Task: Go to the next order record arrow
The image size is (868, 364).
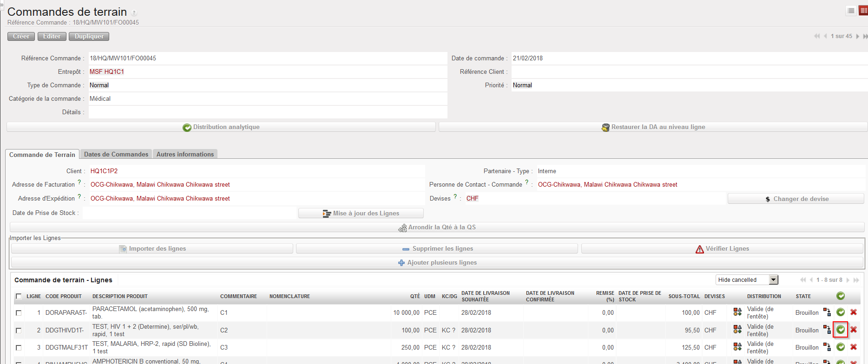Action: coord(858,36)
